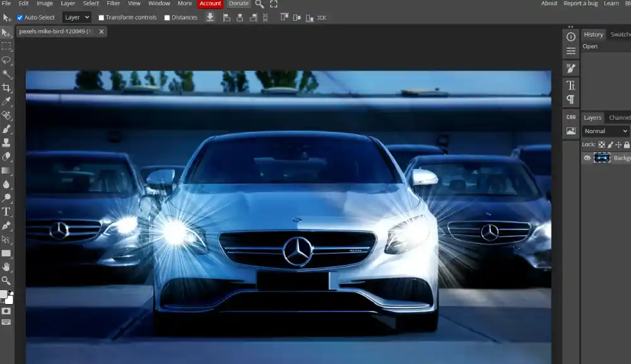Select the Eyedropper tool
This screenshot has width=631, height=364.
tap(6, 102)
